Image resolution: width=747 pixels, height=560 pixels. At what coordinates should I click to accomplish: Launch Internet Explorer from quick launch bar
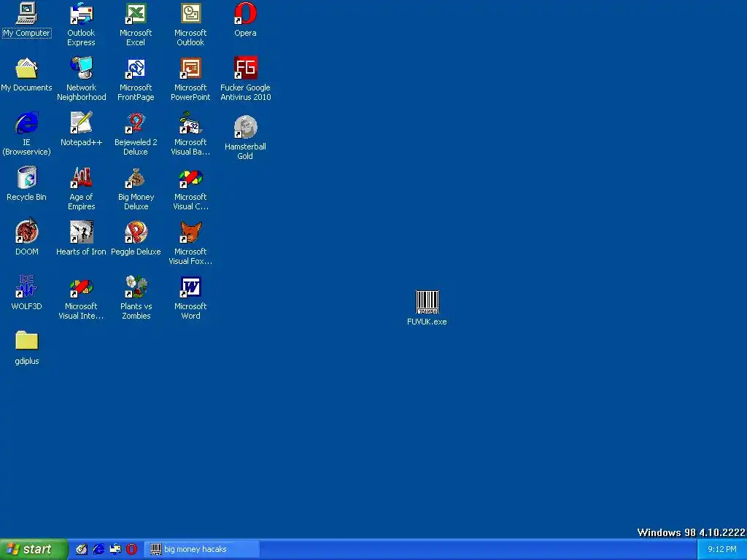[x=98, y=549]
